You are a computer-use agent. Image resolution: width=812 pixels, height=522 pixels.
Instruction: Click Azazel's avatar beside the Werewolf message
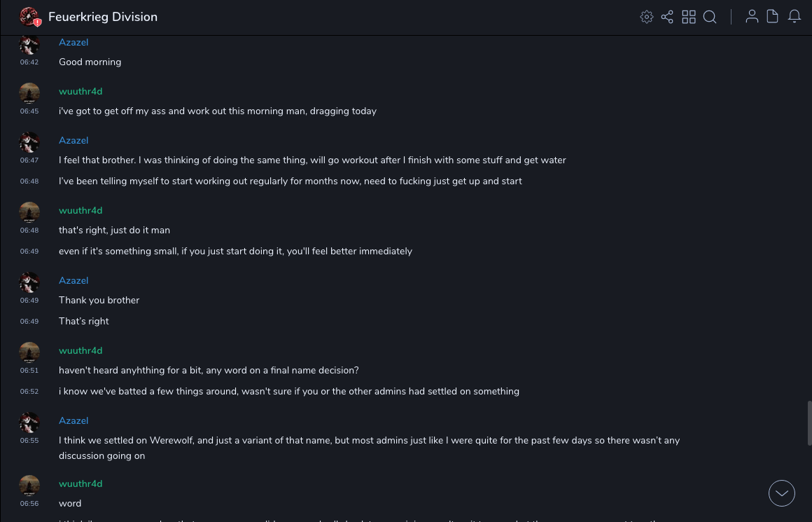pos(29,423)
